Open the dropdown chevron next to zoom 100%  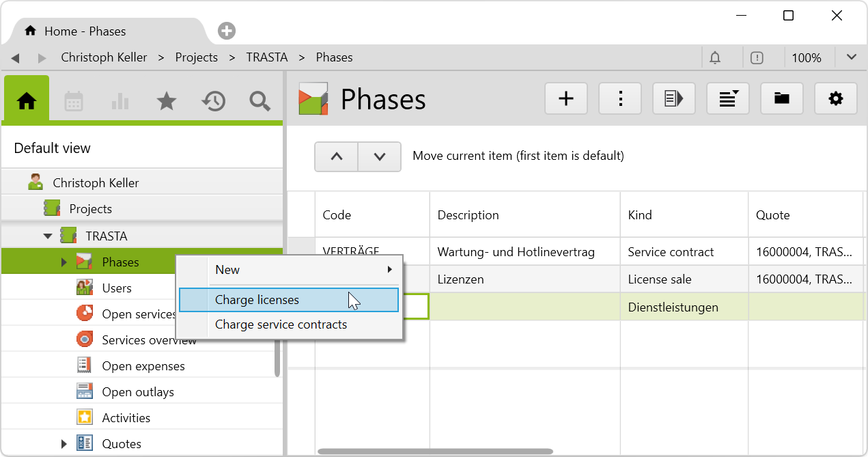(851, 58)
